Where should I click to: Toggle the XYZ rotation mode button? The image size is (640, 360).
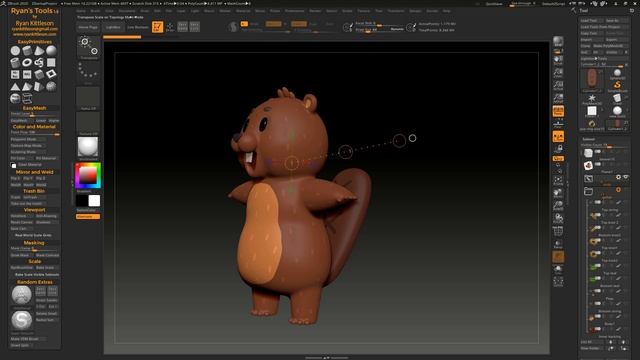[x=558, y=158]
